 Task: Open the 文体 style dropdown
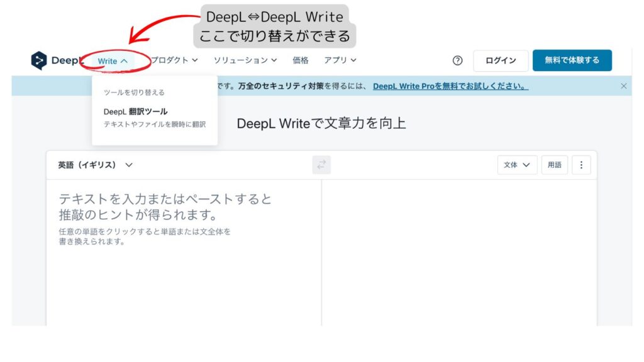pyautogui.click(x=517, y=165)
